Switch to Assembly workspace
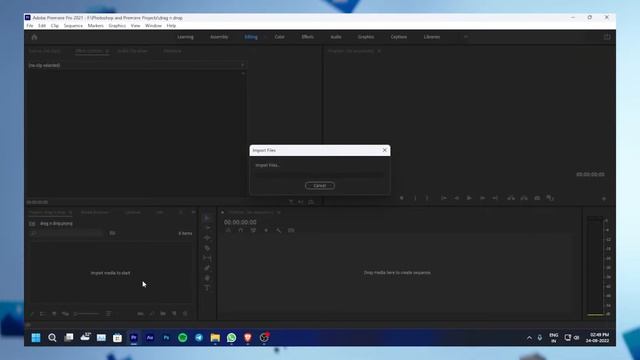 (219, 37)
